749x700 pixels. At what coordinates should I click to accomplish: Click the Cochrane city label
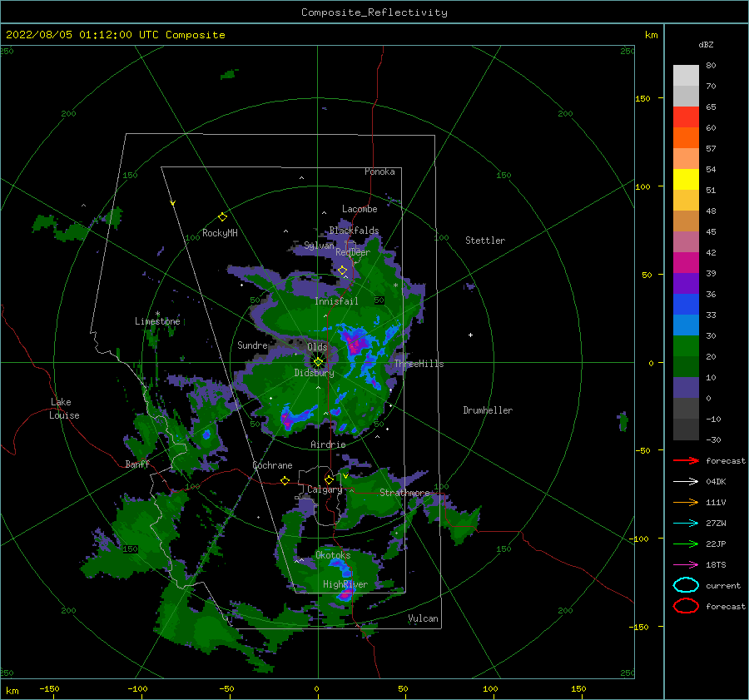click(272, 465)
